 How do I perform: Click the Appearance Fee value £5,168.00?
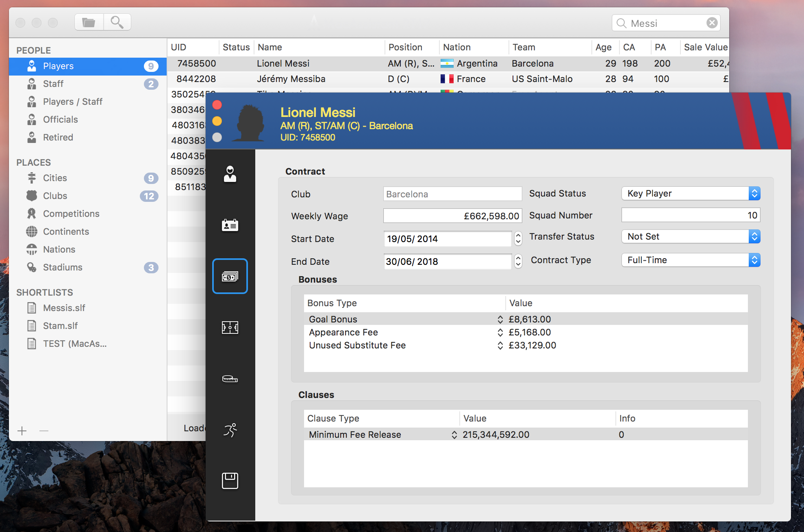[530, 333]
